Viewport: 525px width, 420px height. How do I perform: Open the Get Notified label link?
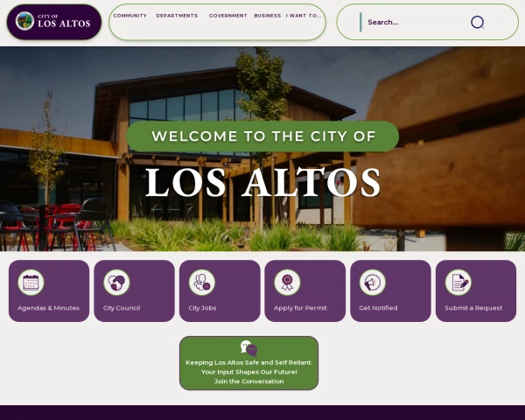click(378, 308)
